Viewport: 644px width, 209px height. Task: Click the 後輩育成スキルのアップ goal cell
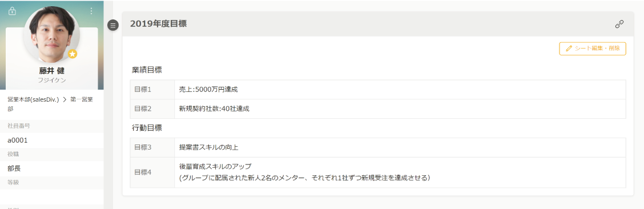pos(400,172)
